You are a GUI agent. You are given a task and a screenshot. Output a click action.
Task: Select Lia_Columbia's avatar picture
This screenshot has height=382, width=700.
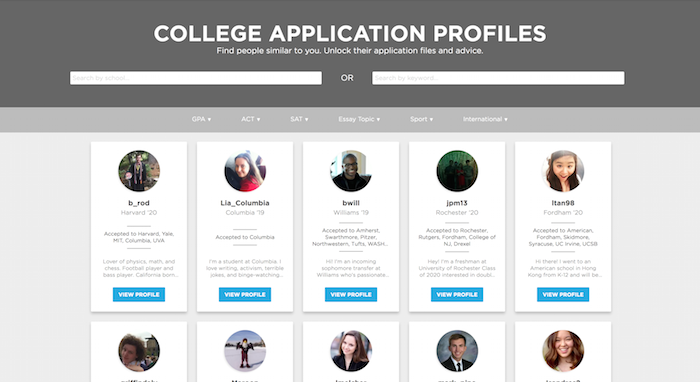tap(245, 171)
